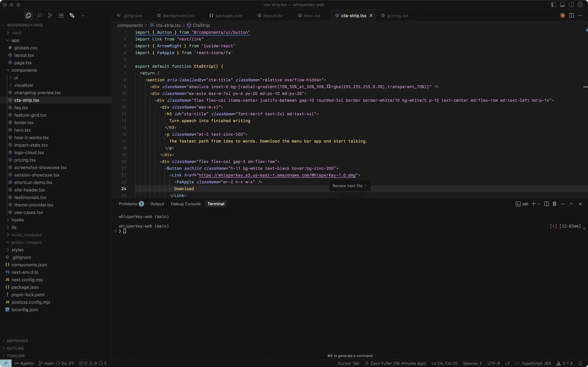This screenshot has width=588, height=367.
Task: Toggle the secondary sidebar layout button
Action: pos(571,5)
